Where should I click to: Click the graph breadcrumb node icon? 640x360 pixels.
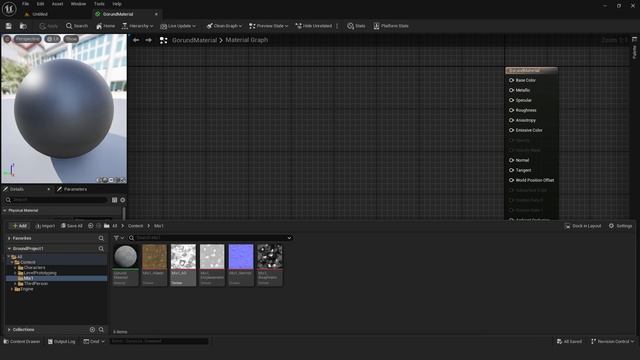pos(164,40)
